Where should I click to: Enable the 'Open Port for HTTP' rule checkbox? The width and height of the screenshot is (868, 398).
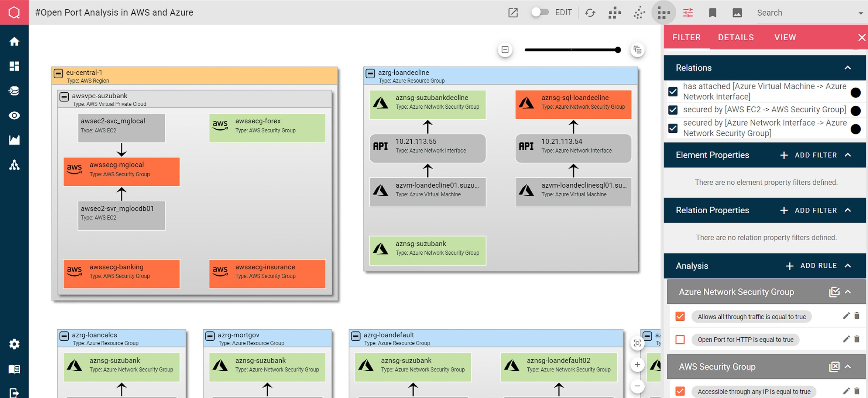click(680, 339)
